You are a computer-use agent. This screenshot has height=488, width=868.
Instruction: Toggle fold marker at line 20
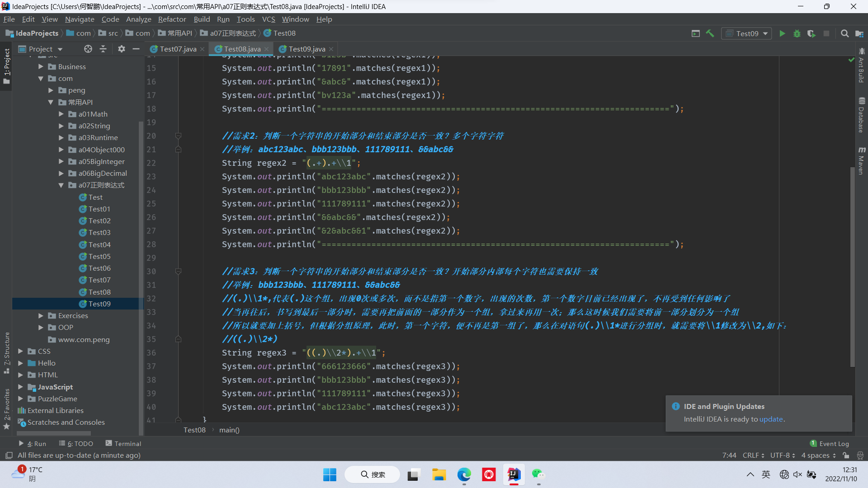pos(178,136)
